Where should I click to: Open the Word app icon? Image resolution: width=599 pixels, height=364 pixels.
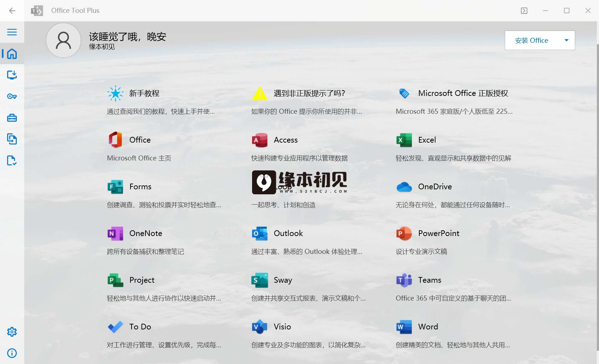pos(404,327)
